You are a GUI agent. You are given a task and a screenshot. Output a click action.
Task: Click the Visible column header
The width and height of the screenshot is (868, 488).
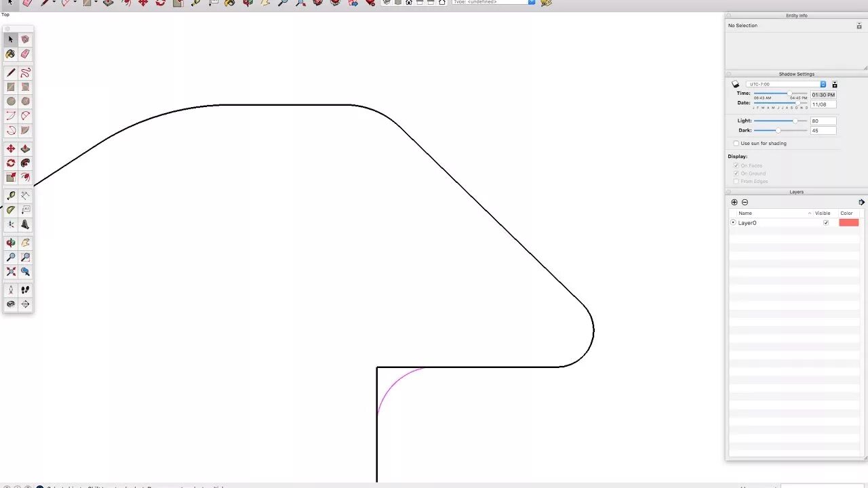[823, 213]
